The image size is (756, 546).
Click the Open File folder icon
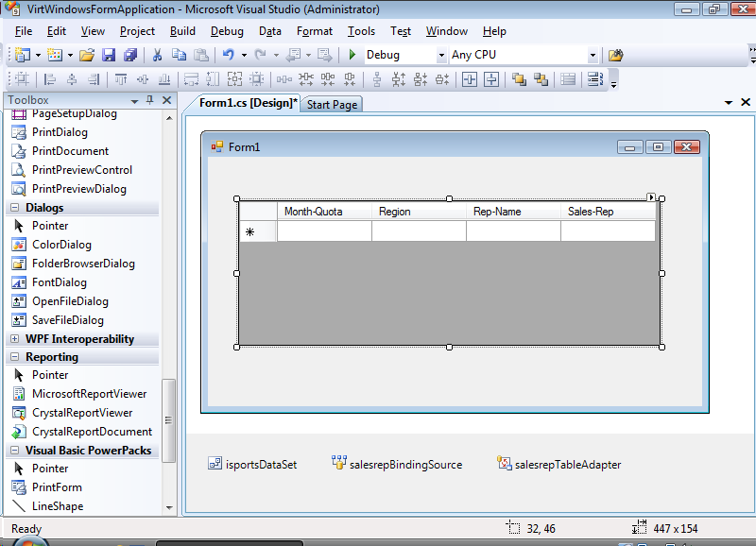[x=87, y=55]
